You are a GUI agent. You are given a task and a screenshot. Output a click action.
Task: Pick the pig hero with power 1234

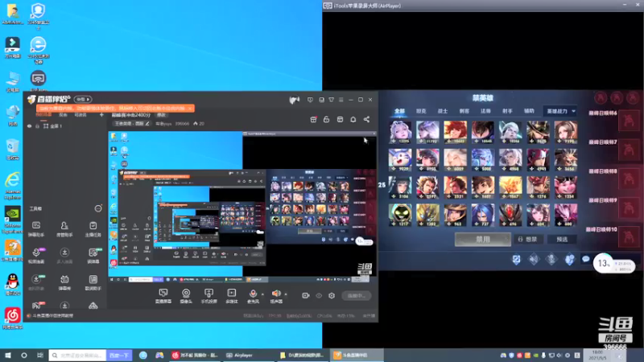coord(566,187)
